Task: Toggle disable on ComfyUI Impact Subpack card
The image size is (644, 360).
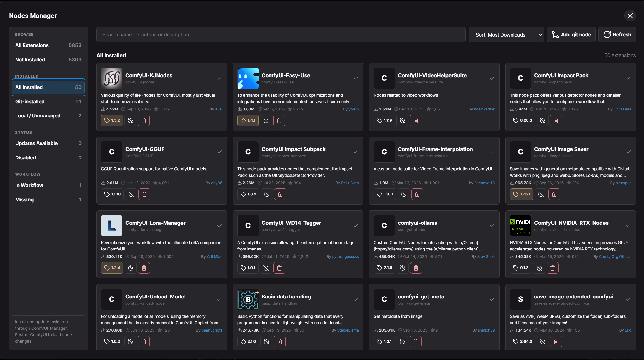Action: (x=267, y=194)
